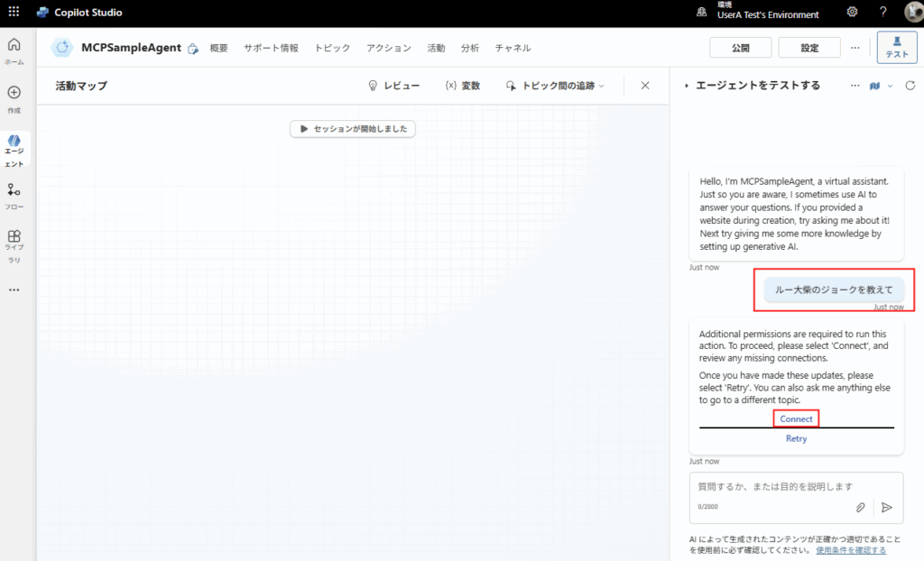This screenshot has height=561, width=924.
Task: Click the Hello, I'm MCPSampleAgent greeting message
Action: tap(796, 214)
